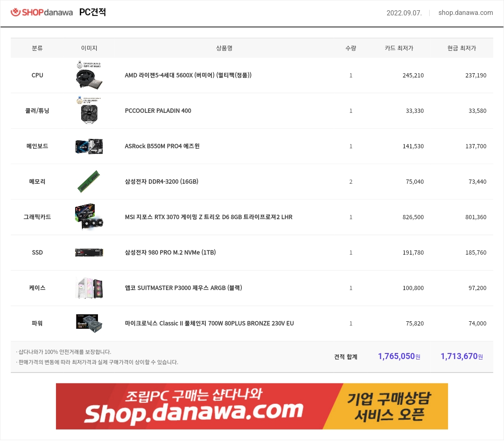Open ASRock B550M PRO4 에즈윈 product link
Screen dimensions: 504x443
point(162,146)
